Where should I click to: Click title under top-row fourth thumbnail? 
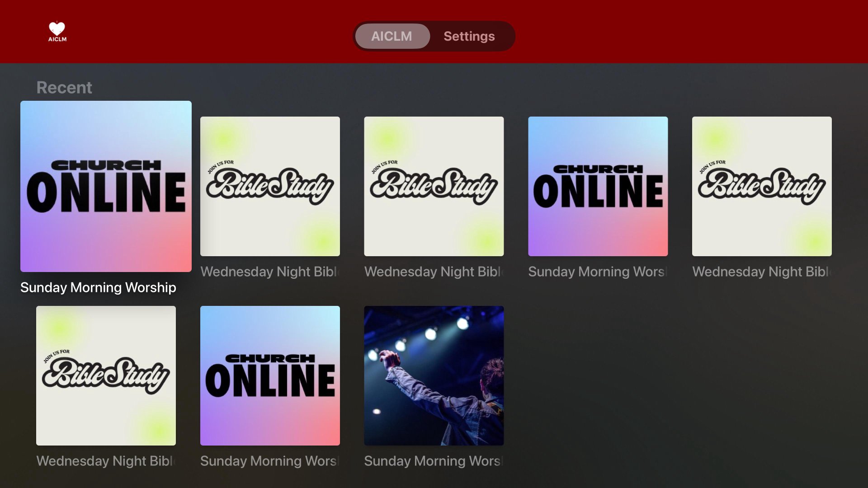point(598,272)
